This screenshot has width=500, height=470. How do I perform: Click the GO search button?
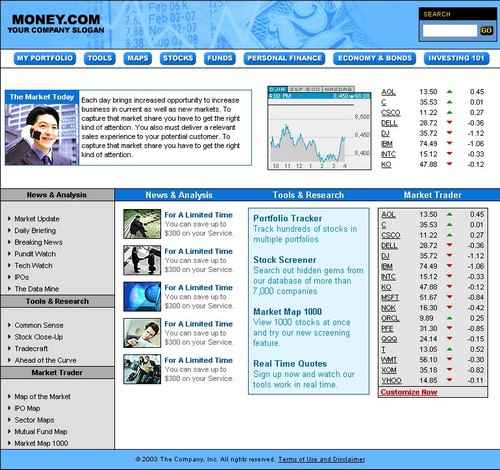click(486, 31)
